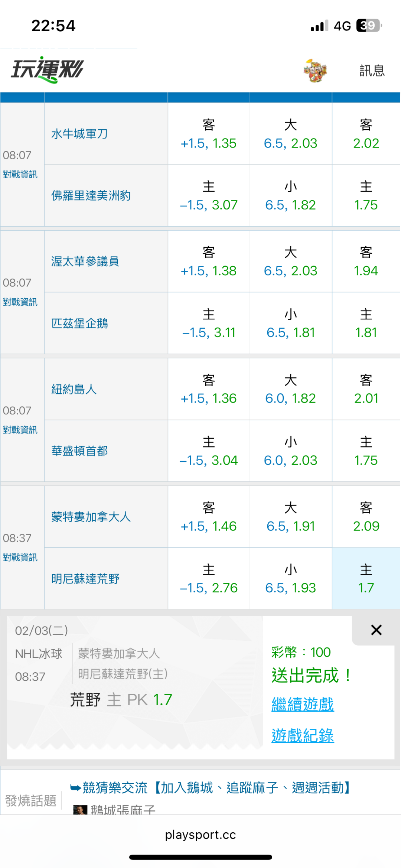Tap the 鵝城張麻子 user avatar thumbnail
The image size is (401, 868).
(80, 810)
